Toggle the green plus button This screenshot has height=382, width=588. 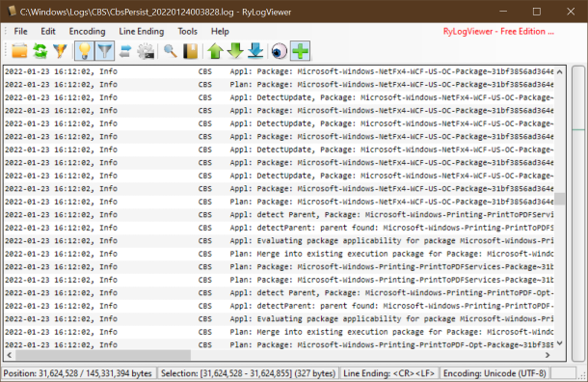coord(301,51)
